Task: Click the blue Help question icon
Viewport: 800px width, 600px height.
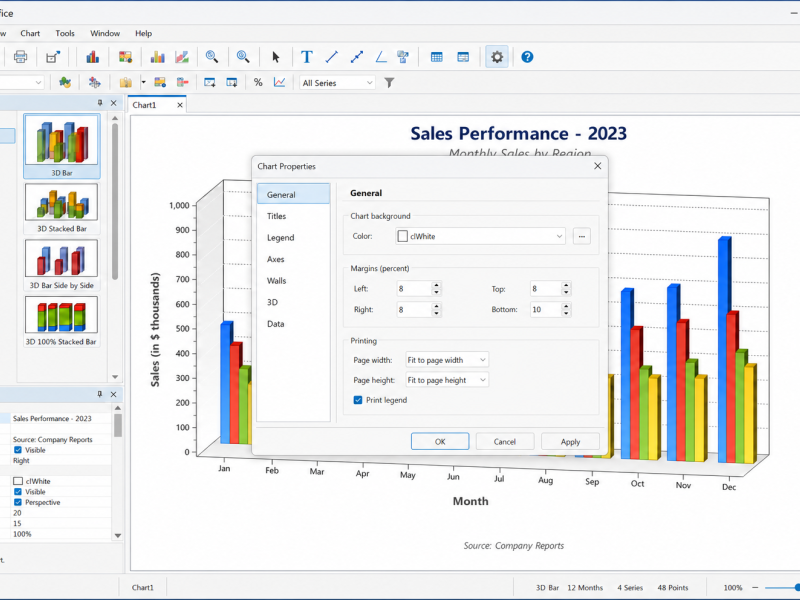Action: 527,57
